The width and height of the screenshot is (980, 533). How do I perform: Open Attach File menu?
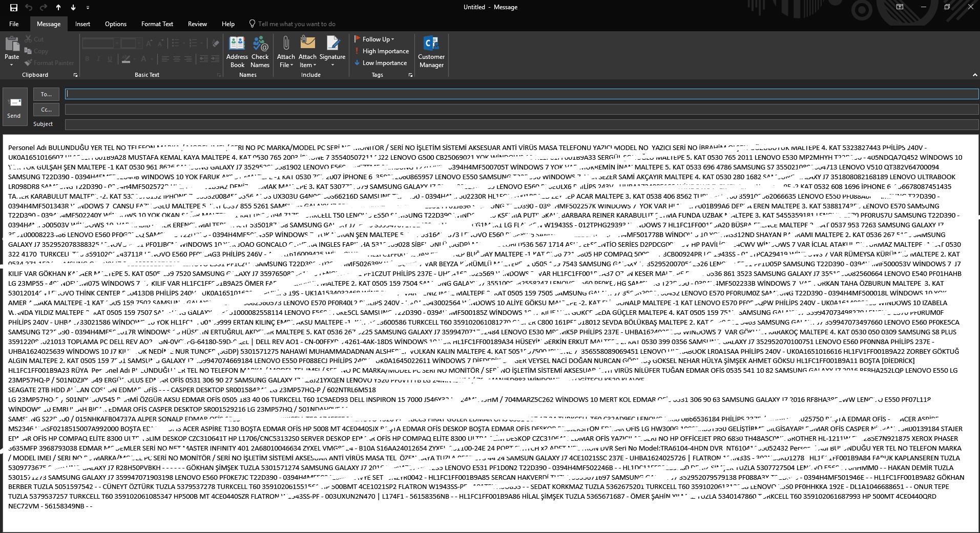point(286,52)
